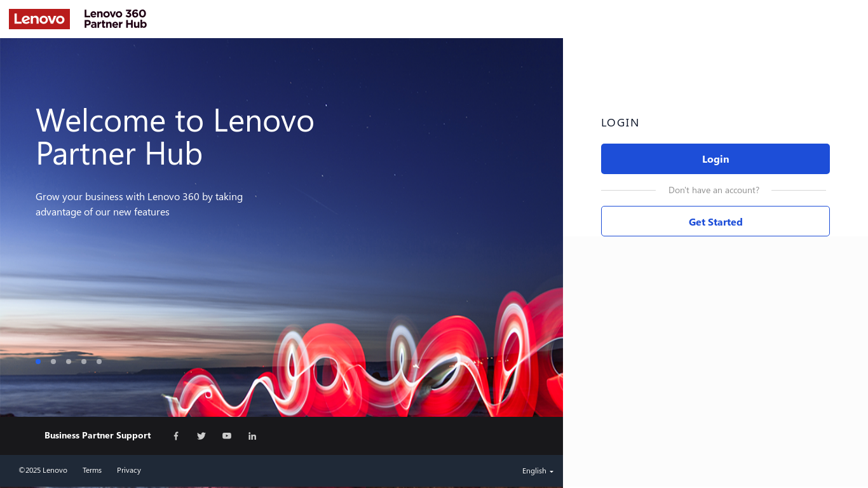868x488 pixels.
Task: Open the Terms link in footer
Action: point(92,470)
